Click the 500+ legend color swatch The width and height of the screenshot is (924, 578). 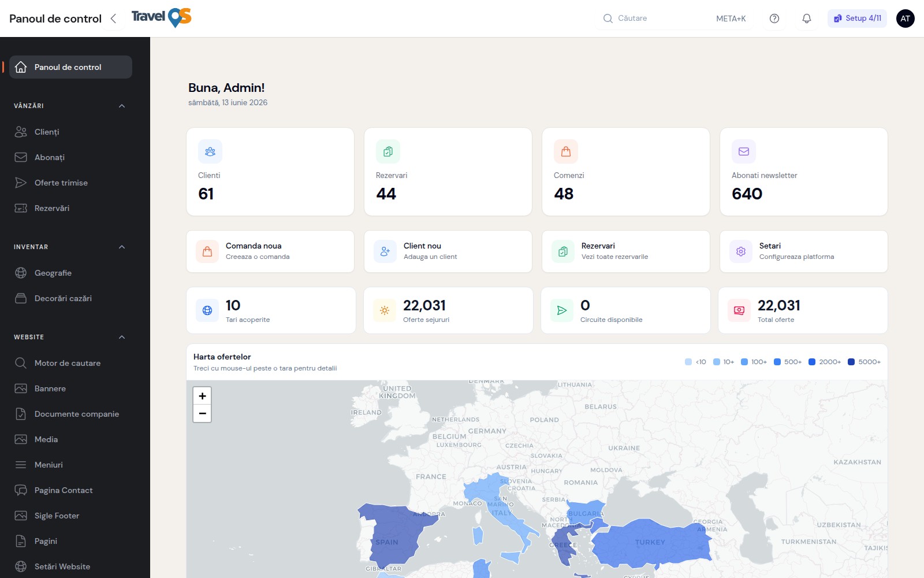(777, 362)
